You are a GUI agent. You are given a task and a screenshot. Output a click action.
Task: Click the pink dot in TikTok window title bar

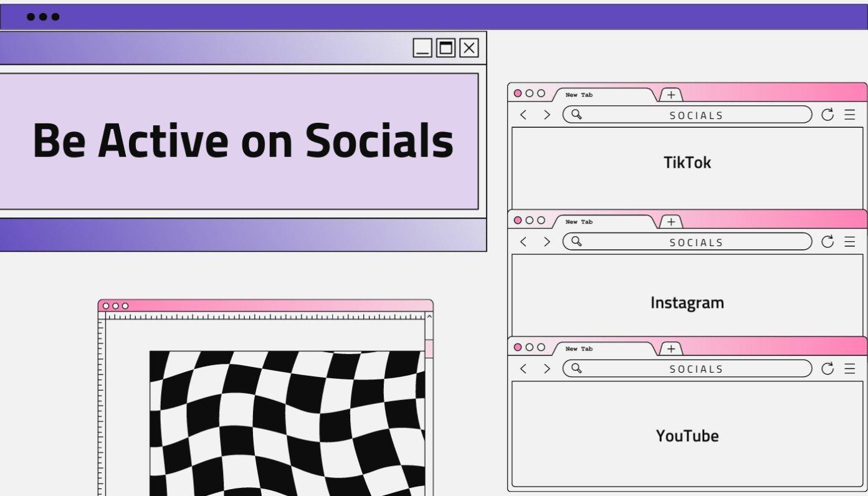[518, 93]
